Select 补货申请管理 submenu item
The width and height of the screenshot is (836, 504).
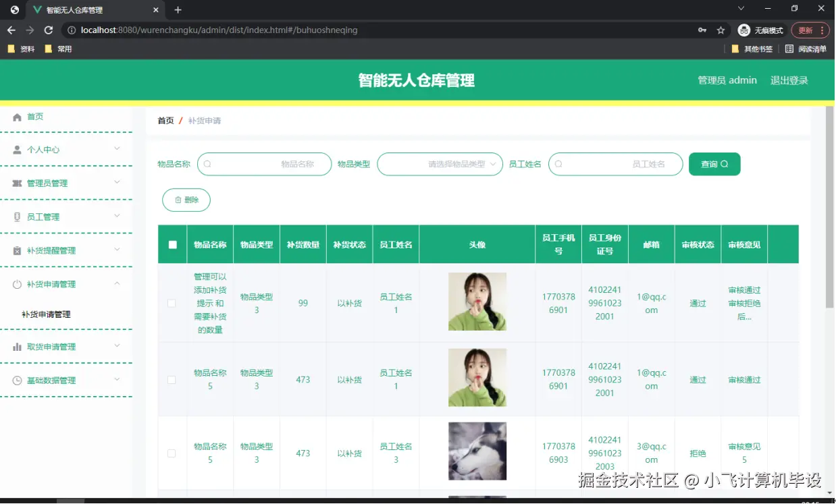coord(46,315)
